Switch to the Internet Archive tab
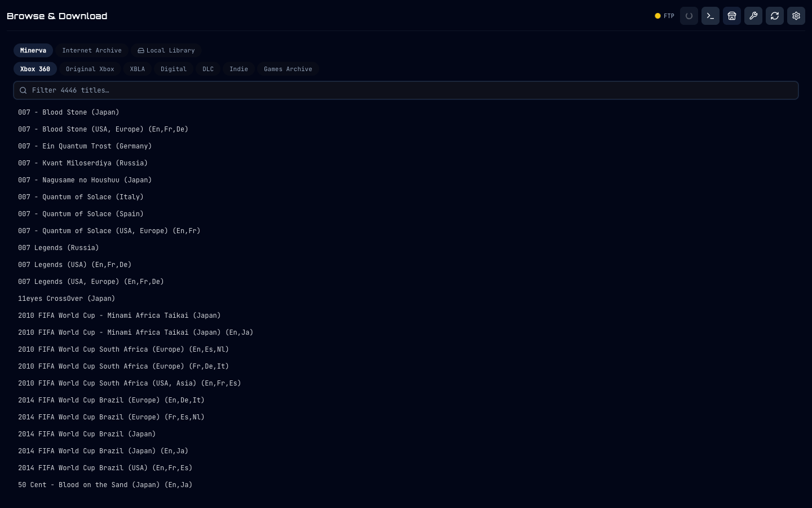 click(x=92, y=50)
